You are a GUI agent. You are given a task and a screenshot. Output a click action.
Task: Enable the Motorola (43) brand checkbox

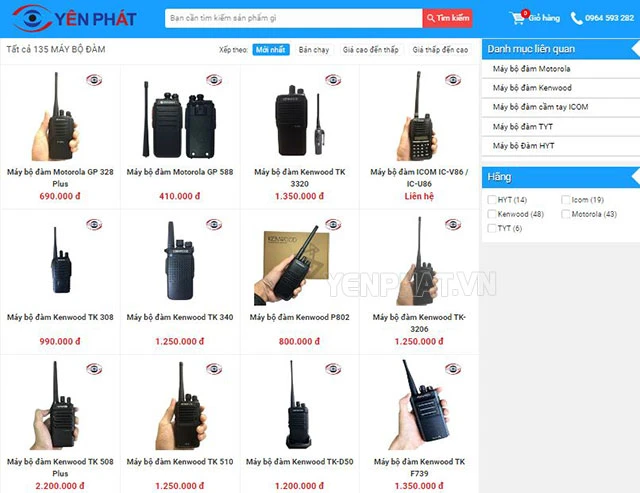pos(565,214)
